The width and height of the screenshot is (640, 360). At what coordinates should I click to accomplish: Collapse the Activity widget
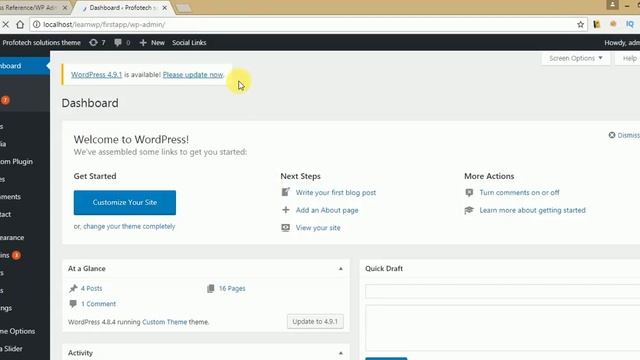coord(340,353)
